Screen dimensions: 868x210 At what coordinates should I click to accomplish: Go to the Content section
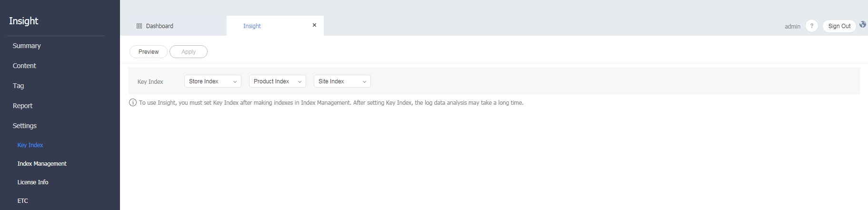click(x=24, y=66)
